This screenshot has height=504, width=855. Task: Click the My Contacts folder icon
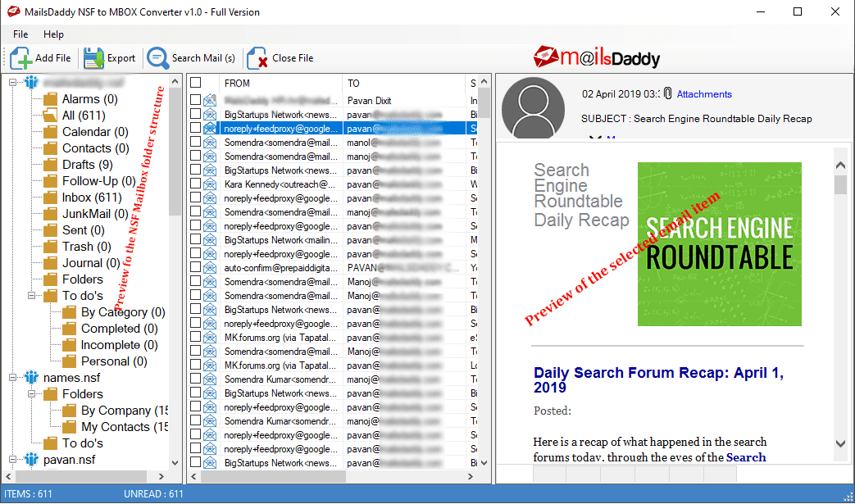pyautogui.click(x=69, y=427)
